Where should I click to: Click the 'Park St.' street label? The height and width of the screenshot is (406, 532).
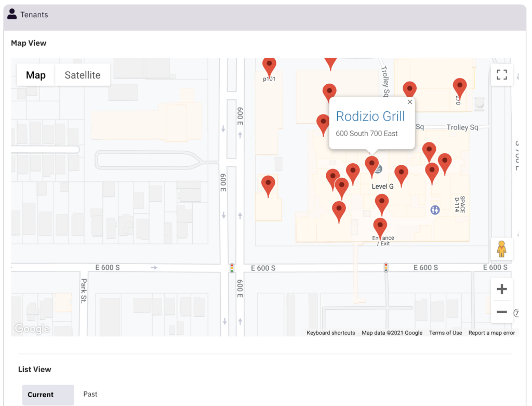click(x=84, y=291)
